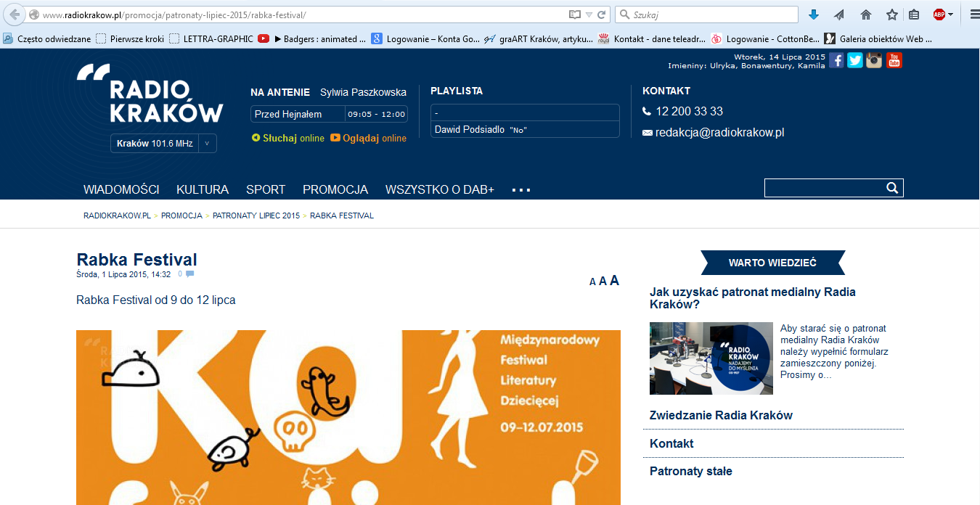
Task: Show bookmarks list icon
Action: pyautogui.click(x=914, y=15)
